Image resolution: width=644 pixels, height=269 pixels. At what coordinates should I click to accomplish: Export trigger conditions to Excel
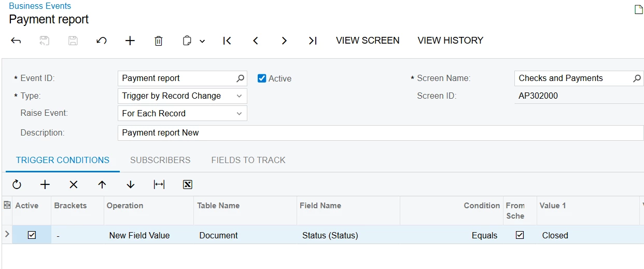(x=188, y=184)
